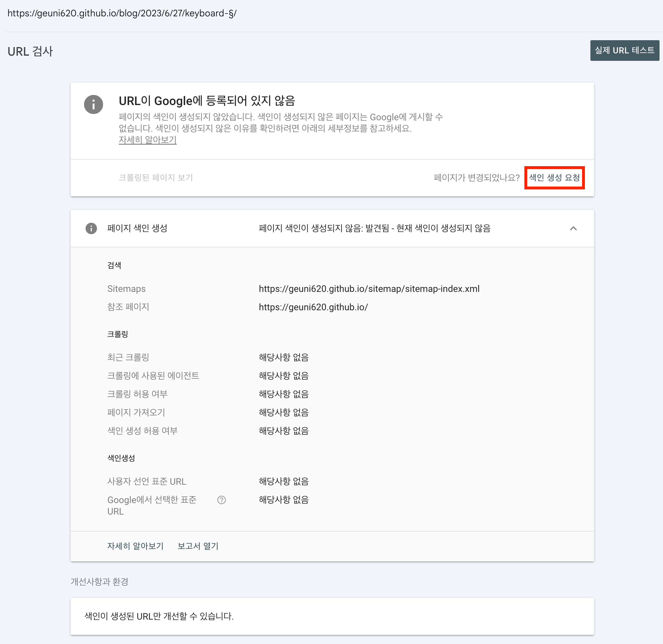Screen dimensions: 663x644
Task: Click the 최근 크롤링 row label
Action: 128,357
